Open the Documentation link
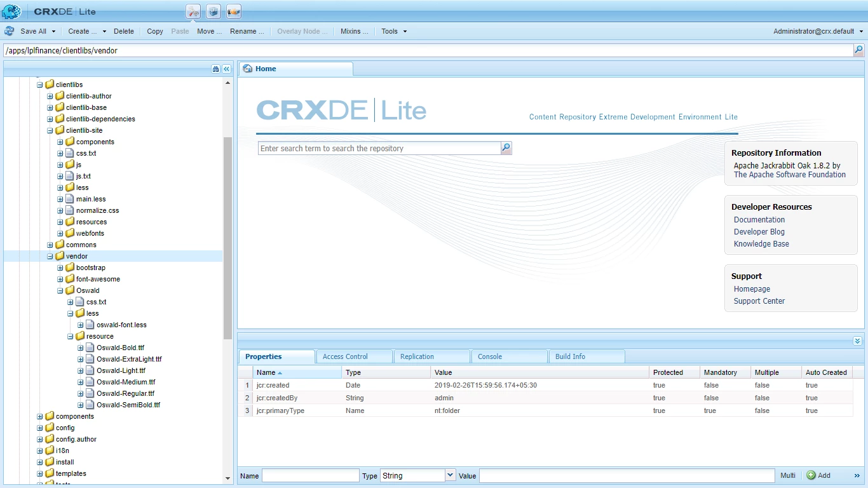The width and height of the screenshot is (868, 488). (x=759, y=220)
